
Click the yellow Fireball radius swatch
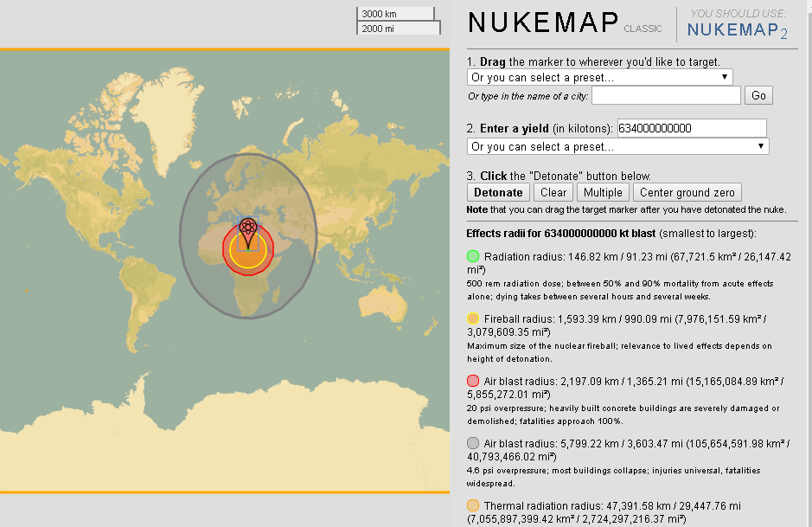pyautogui.click(x=473, y=318)
